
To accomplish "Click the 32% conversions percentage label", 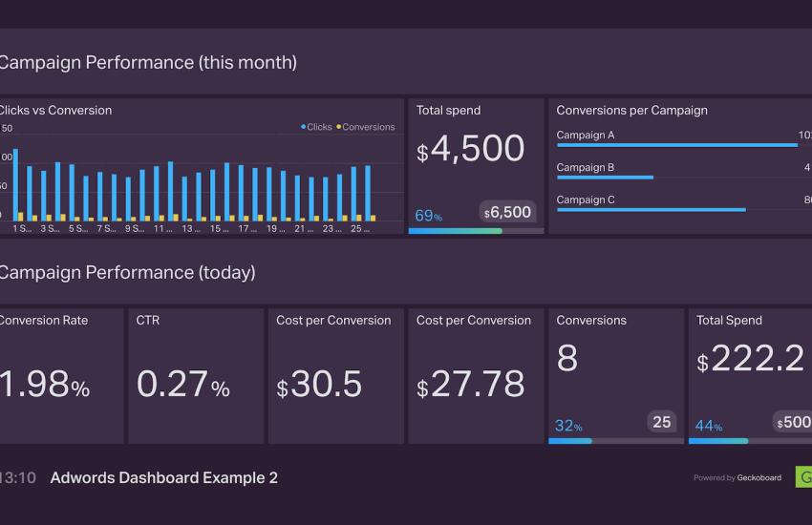I will point(568,426).
